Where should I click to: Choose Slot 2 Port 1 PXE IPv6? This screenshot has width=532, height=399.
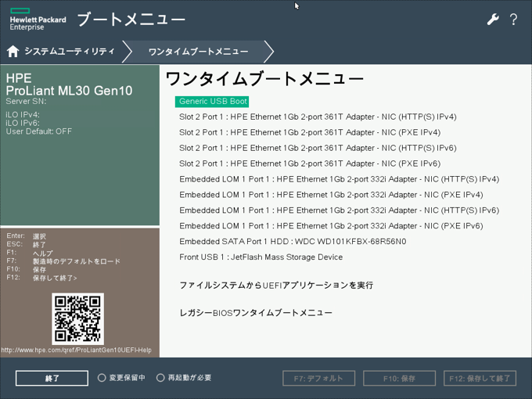(x=310, y=164)
